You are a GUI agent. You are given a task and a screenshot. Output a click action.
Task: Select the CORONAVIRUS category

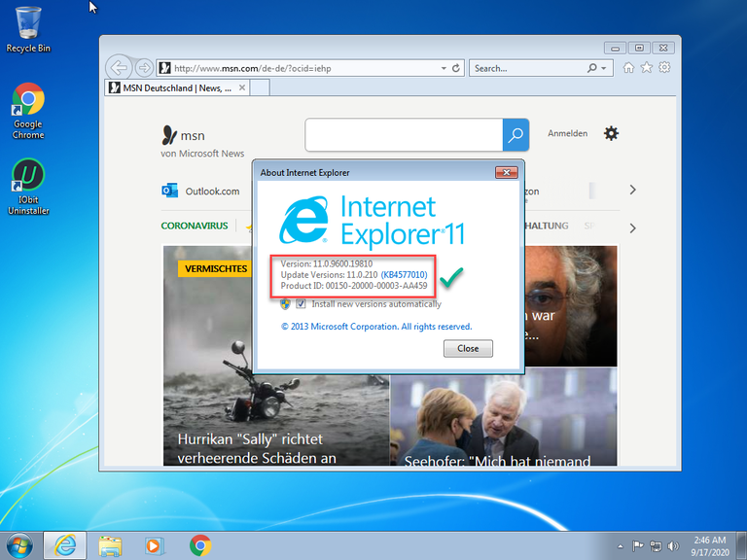pos(195,226)
